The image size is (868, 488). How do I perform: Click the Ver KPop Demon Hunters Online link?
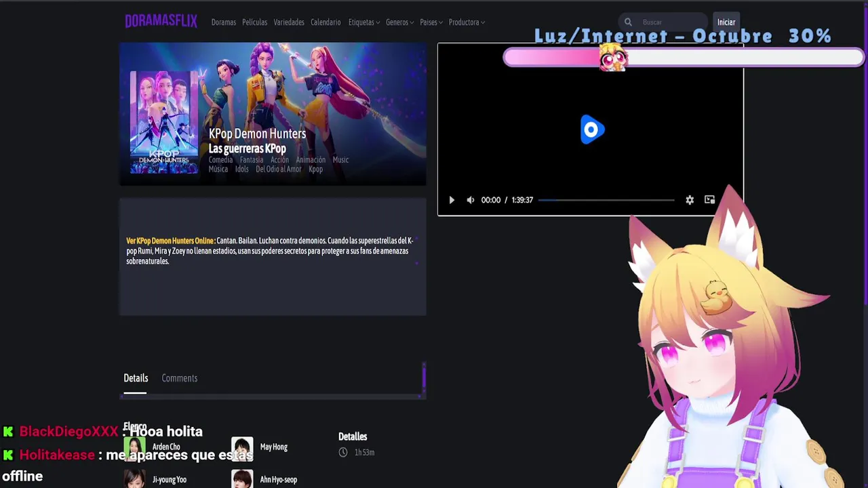pos(170,241)
